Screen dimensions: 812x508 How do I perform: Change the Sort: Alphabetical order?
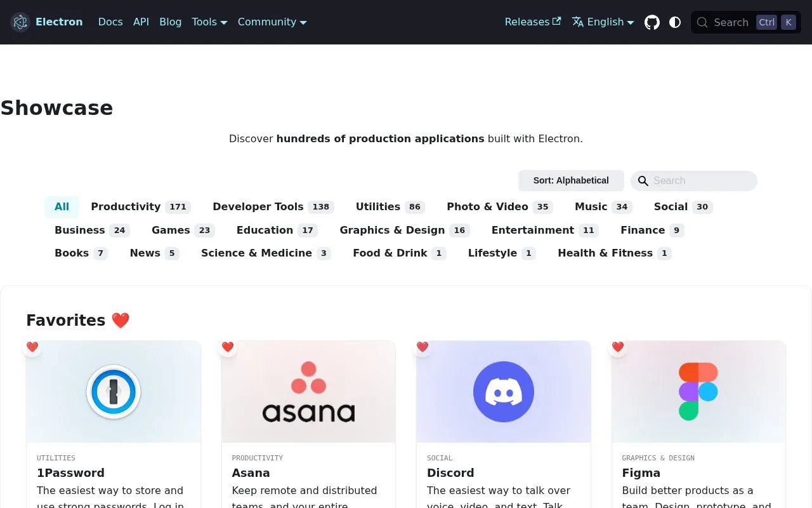tap(571, 181)
